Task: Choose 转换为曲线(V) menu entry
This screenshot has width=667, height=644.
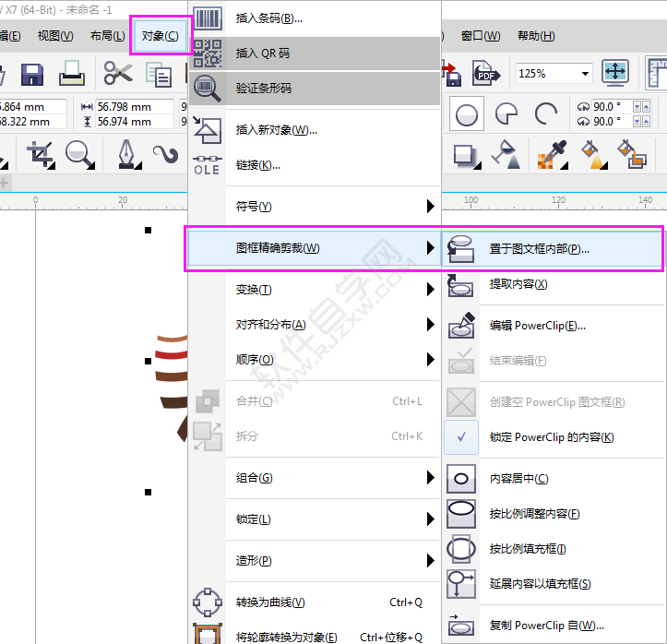Action: (314, 602)
